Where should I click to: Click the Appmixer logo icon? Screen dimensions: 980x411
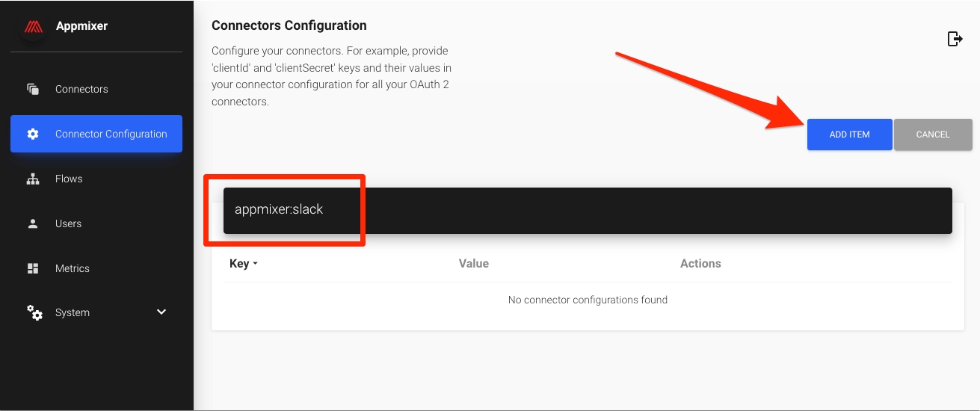click(33, 26)
